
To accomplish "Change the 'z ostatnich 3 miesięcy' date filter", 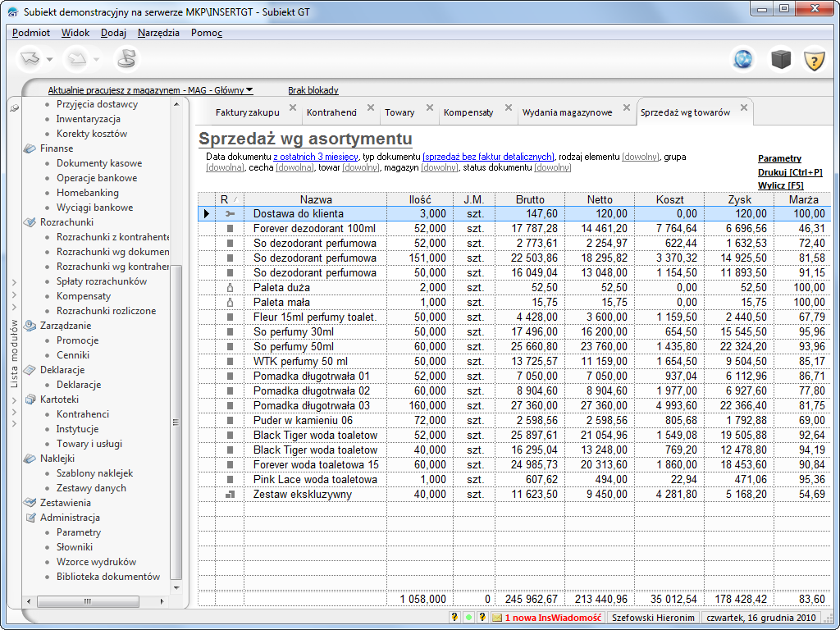I will point(316,157).
